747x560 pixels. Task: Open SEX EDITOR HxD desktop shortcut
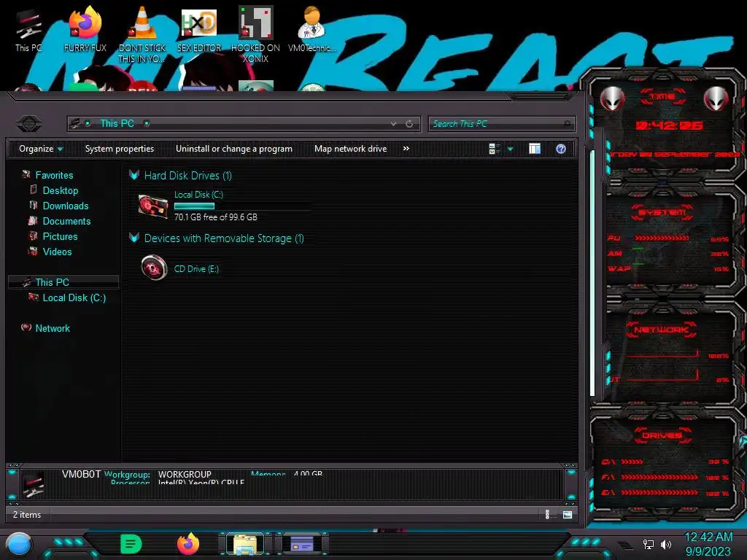(x=199, y=29)
